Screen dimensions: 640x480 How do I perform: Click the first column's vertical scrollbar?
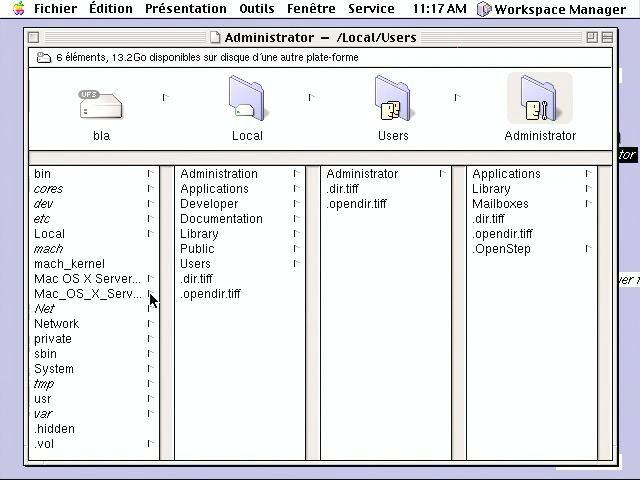click(x=167, y=313)
